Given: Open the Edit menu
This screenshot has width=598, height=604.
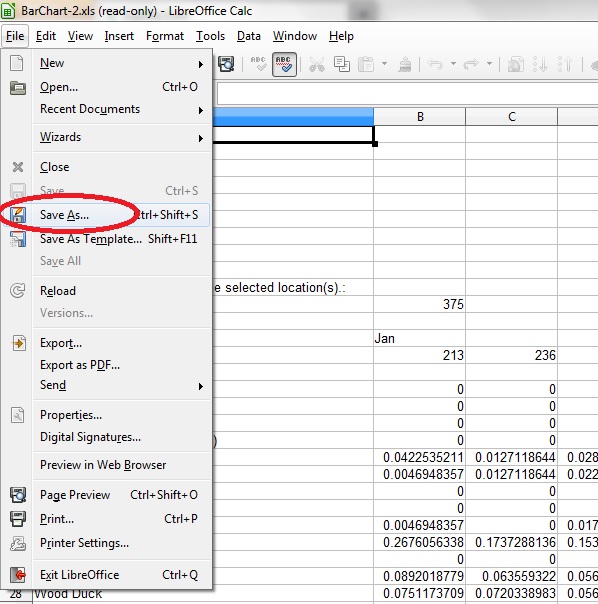Looking at the screenshot, I should tap(46, 36).
